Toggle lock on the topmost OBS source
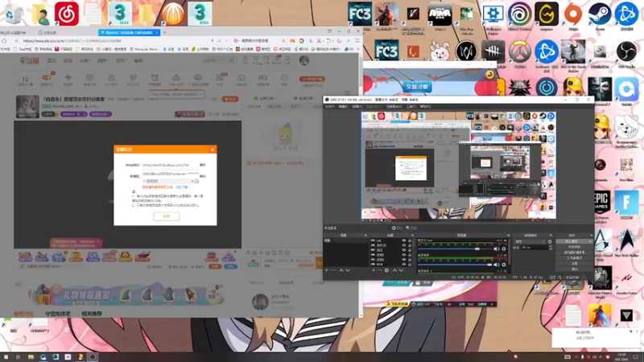The image size is (644, 362). (410, 241)
